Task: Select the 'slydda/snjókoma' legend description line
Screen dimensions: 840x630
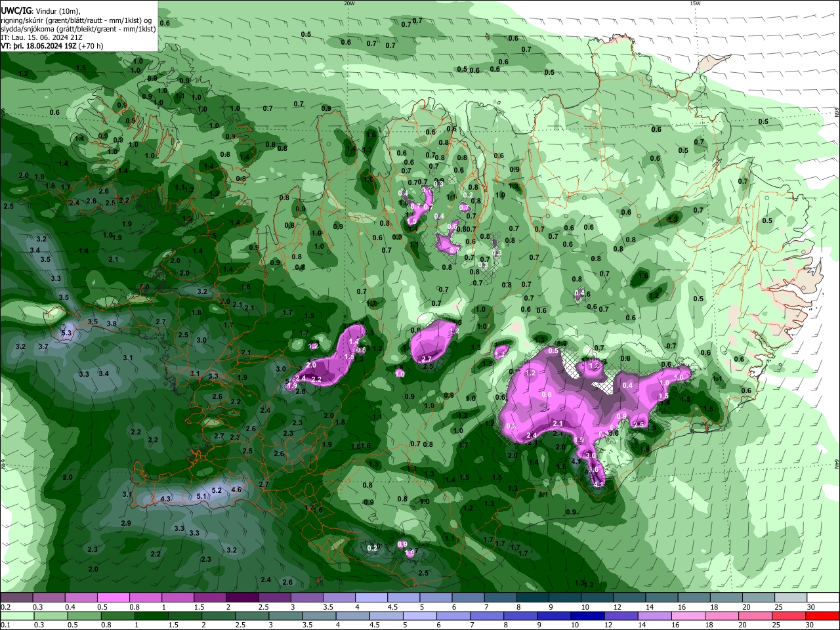Action: (x=78, y=29)
